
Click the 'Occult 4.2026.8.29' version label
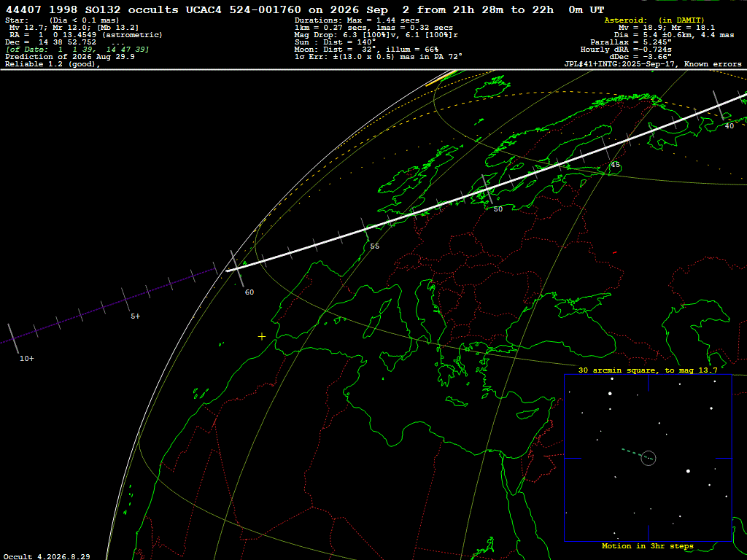pos(47,556)
